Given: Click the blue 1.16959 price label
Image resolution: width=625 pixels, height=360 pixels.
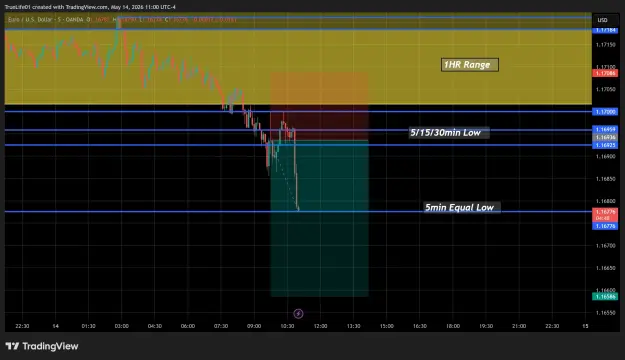Looking at the screenshot, I should [605, 130].
